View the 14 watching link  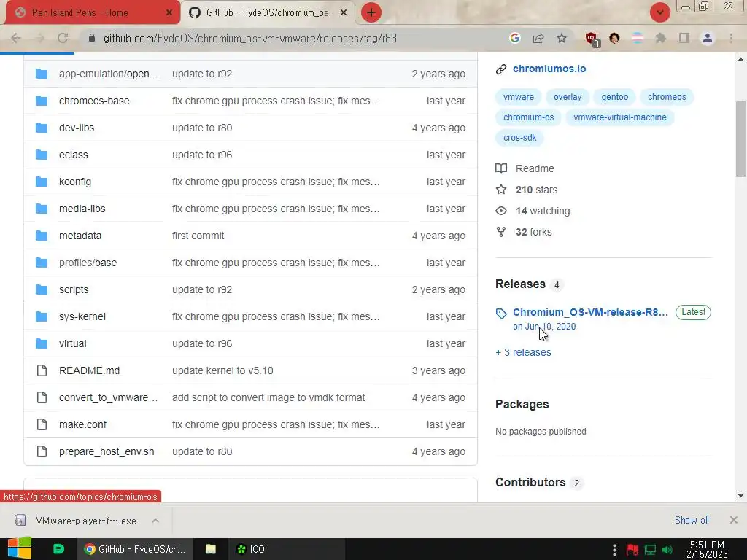(x=543, y=211)
